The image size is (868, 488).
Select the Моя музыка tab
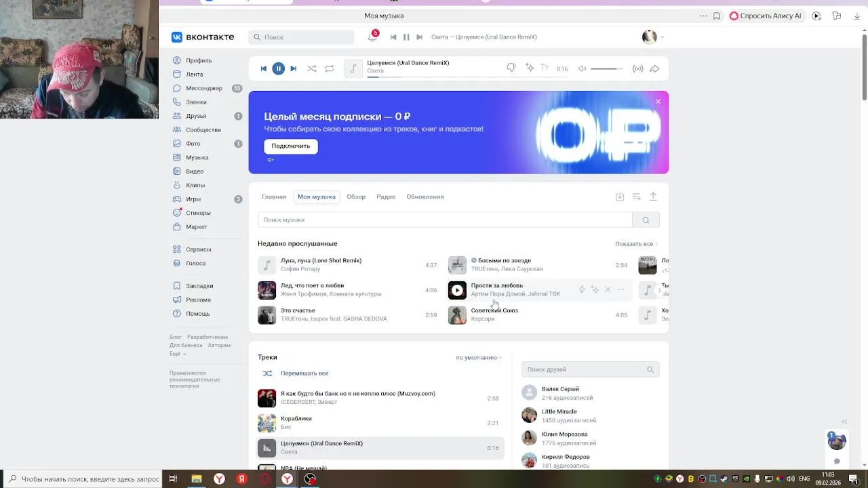pos(317,197)
